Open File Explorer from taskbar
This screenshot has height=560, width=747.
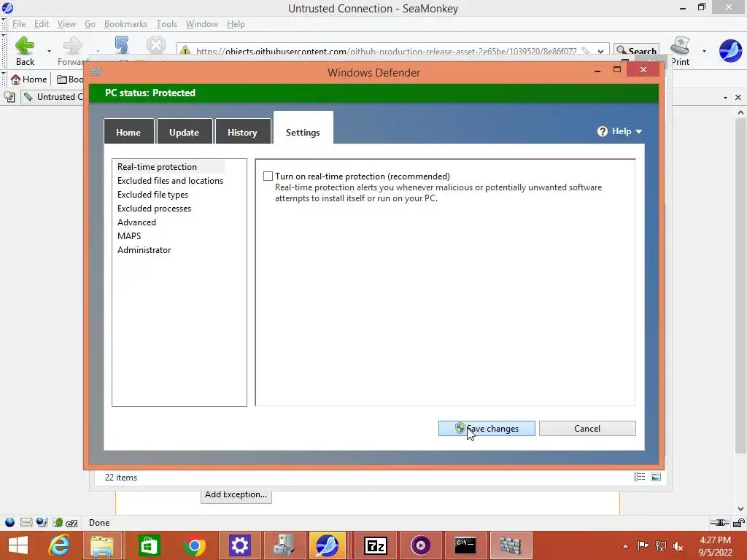coord(102,545)
